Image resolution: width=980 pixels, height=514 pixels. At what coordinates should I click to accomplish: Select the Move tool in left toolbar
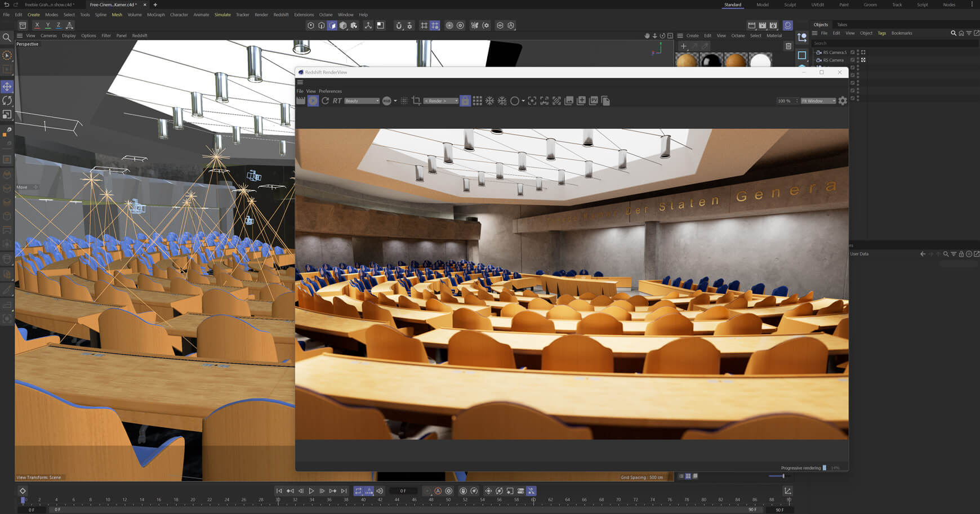coord(7,86)
